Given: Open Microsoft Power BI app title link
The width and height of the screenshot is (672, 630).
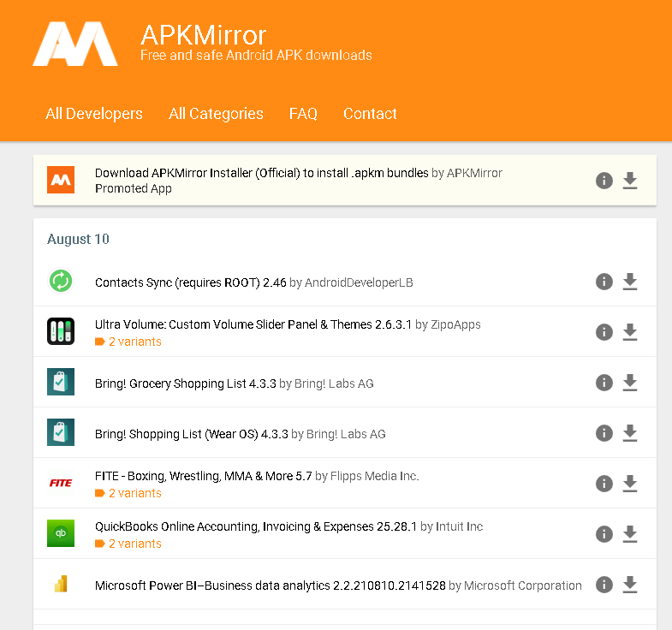Looking at the screenshot, I should tap(270, 585).
